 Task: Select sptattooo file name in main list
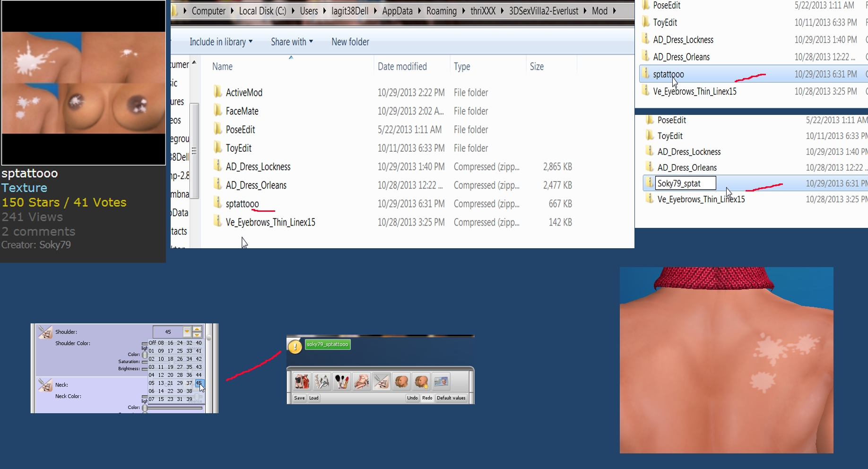tap(242, 204)
